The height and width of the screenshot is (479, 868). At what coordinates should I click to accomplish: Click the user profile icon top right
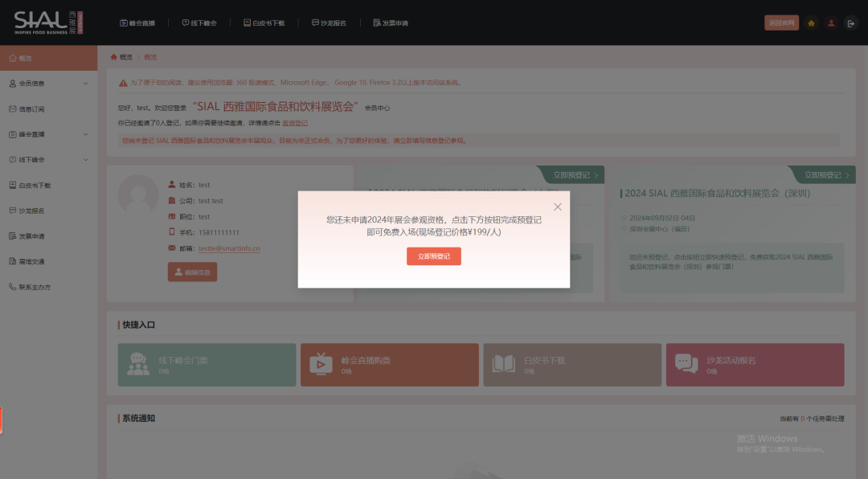click(x=831, y=23)
